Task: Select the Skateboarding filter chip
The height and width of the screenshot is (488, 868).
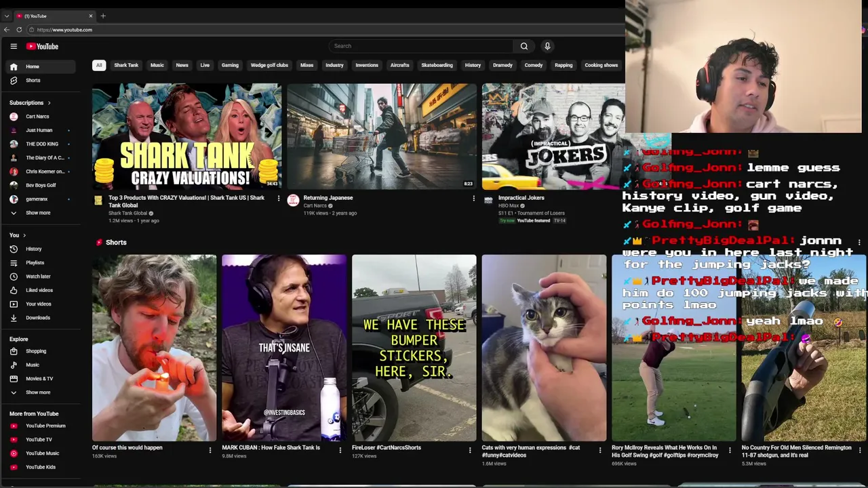Action: [437, 65]
